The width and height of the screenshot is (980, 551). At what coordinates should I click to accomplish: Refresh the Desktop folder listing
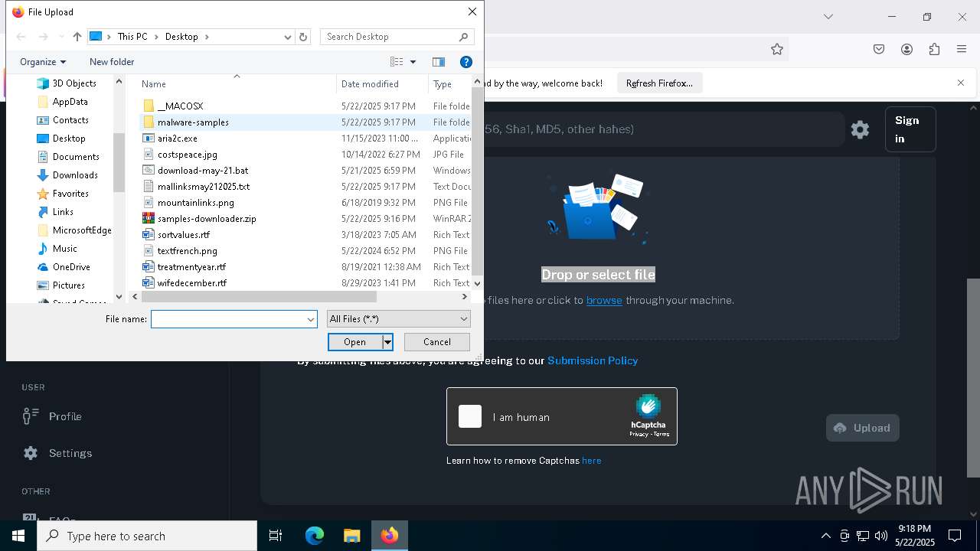[303, 37]
